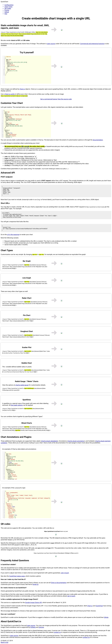Select the Pricing nav link
Viewport: 112px width, 644px height.
coord(7,10)
